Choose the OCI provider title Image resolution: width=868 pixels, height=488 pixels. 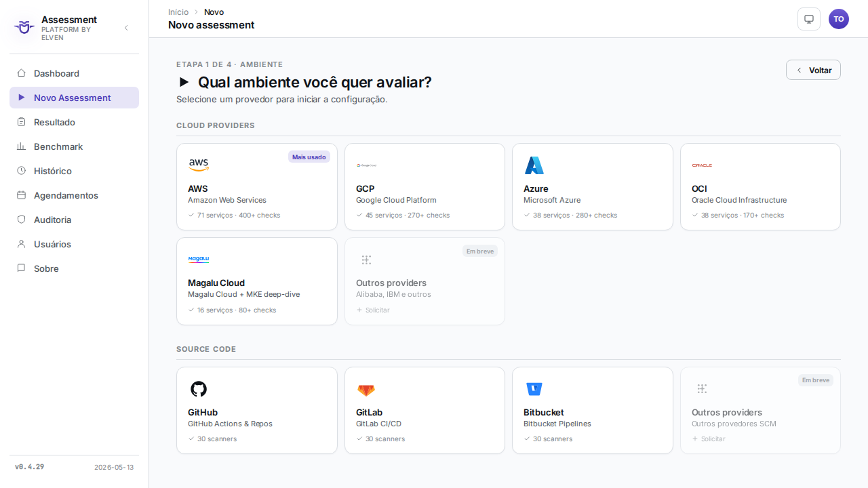[x=699, y=188]
